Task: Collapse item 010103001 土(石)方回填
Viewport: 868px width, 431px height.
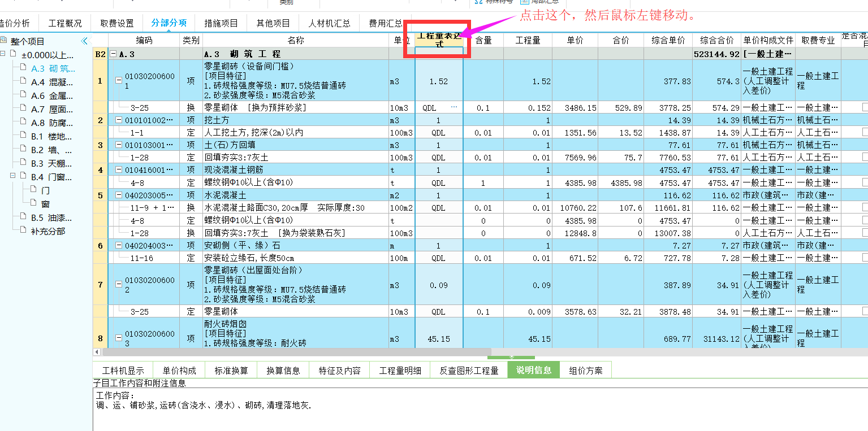Action: point(119,145)
